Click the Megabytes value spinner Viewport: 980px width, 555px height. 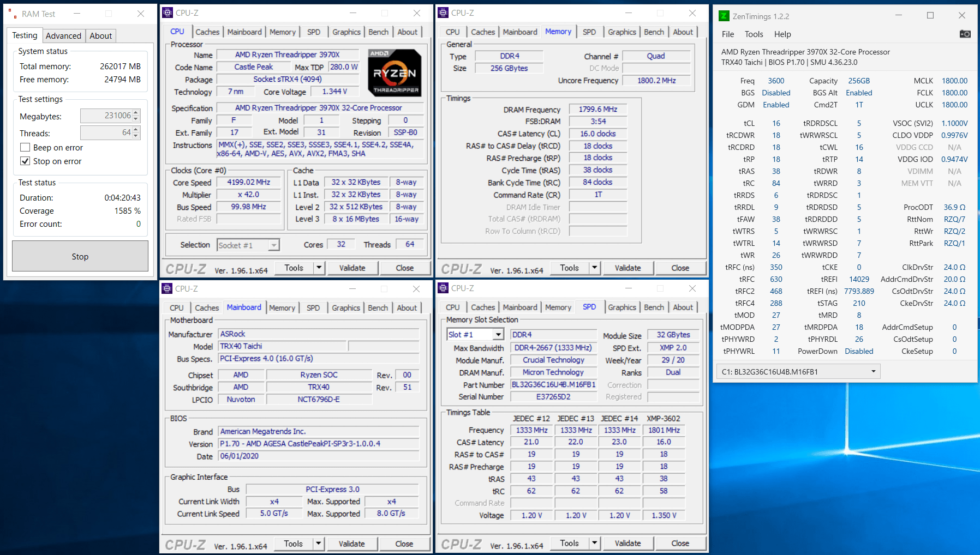tap(136, 116)
